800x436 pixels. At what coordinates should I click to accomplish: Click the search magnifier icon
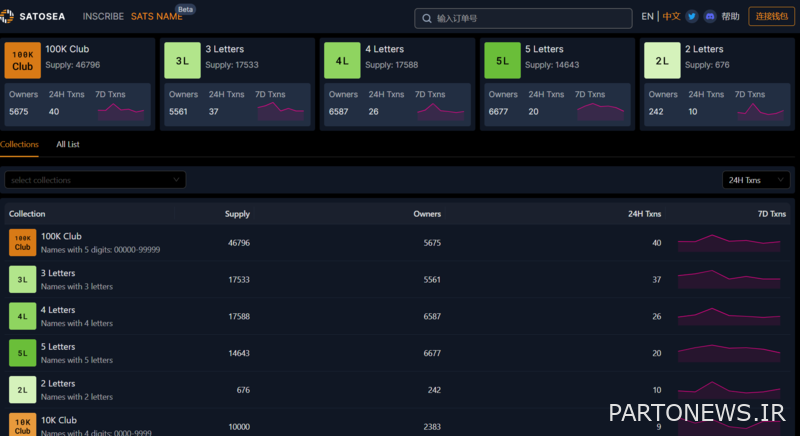click(427, 18)
